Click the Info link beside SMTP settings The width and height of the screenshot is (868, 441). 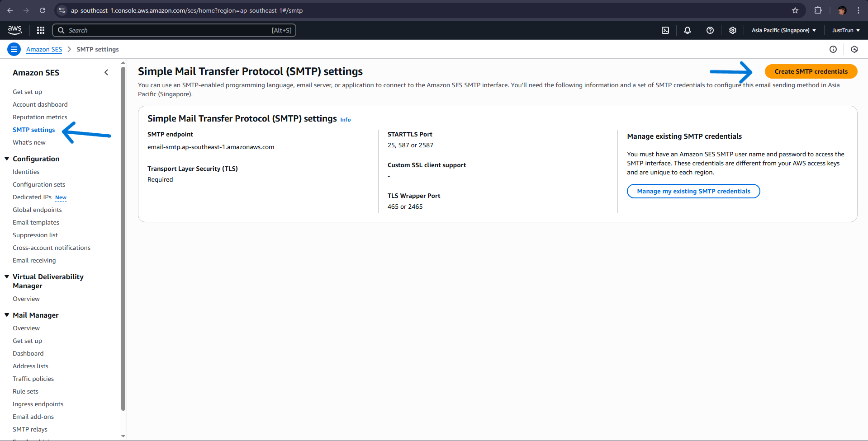pyautogui.click(x=346, y=120)
